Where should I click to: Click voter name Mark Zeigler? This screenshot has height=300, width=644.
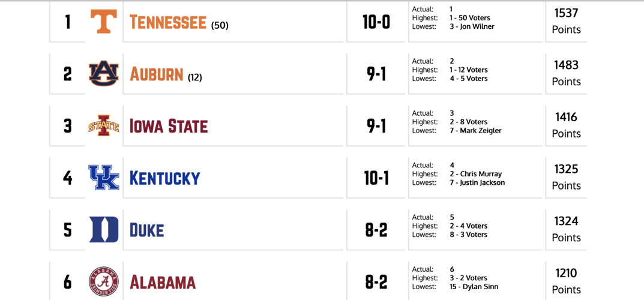pos(481,130)
